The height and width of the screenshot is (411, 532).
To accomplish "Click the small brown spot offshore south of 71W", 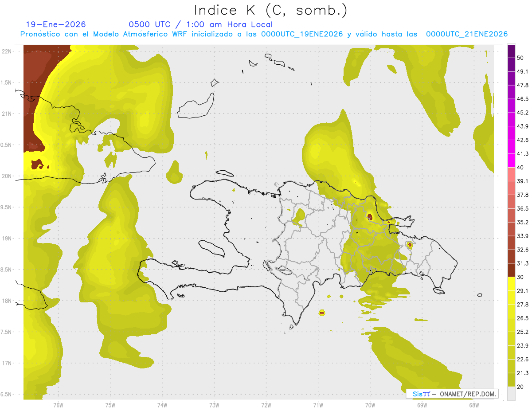I will pyautogui.click(x=322, y=313).
